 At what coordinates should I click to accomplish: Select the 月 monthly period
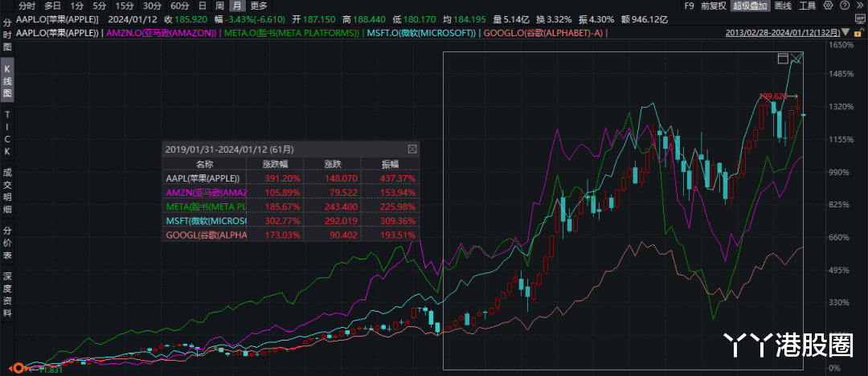point(237,6)
